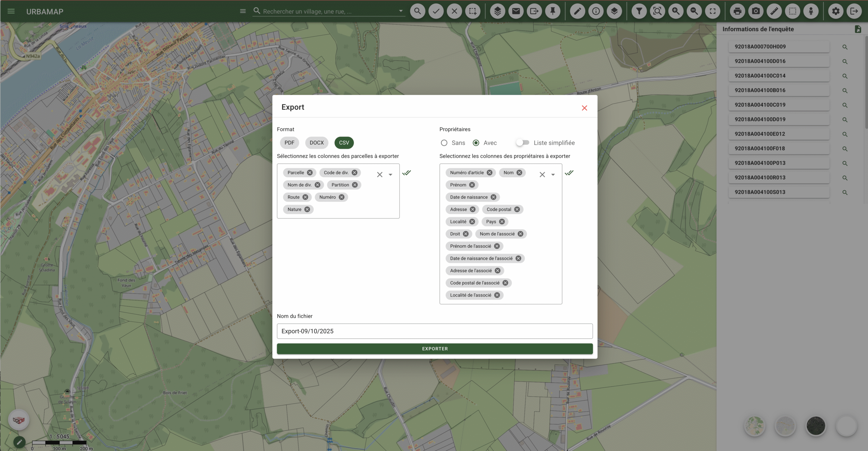Open the filter funnel tool
The width and height of the screenshot is (868, 451).
click(x=639, y=11)
